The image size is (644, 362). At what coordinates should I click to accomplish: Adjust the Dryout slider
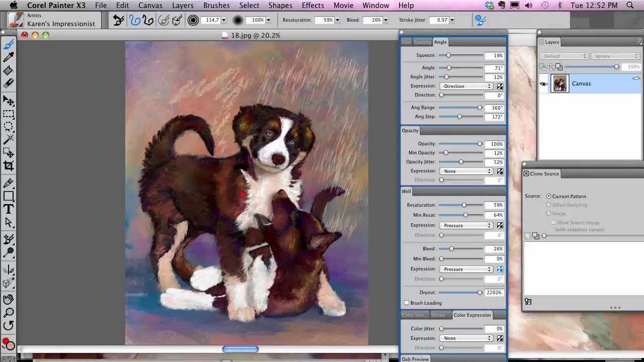pyautogui.click(x=460, y=293)
